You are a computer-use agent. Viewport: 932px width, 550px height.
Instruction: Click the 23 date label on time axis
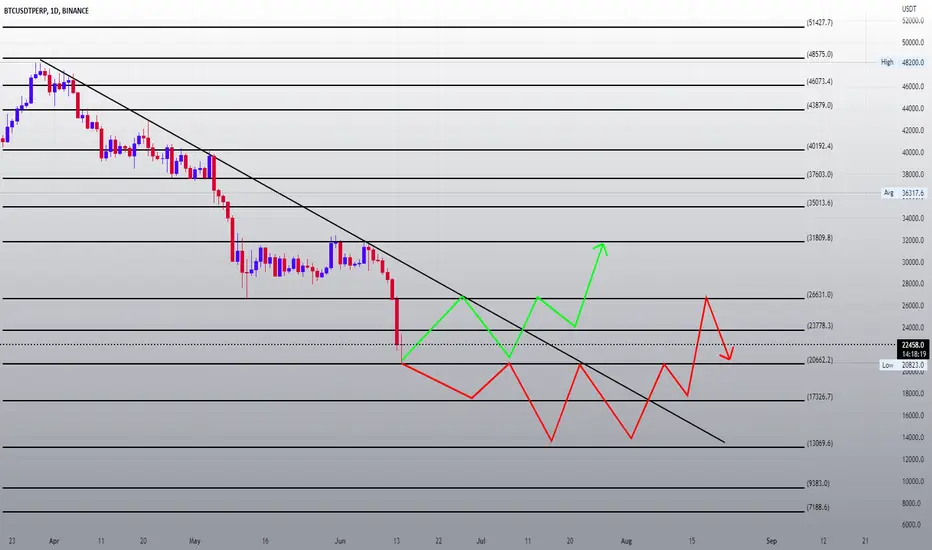12,541
